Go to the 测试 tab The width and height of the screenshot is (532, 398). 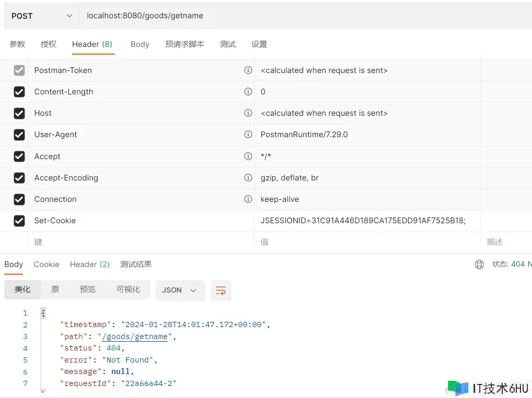[x=228, y=44]
